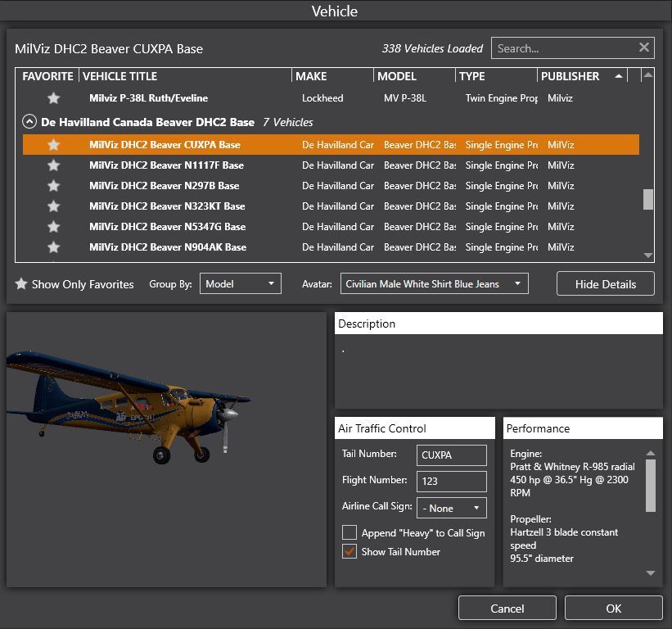
Task: Select MilViz DHC2 Beaver N904AK Base
Action: (x=168, y=247)
